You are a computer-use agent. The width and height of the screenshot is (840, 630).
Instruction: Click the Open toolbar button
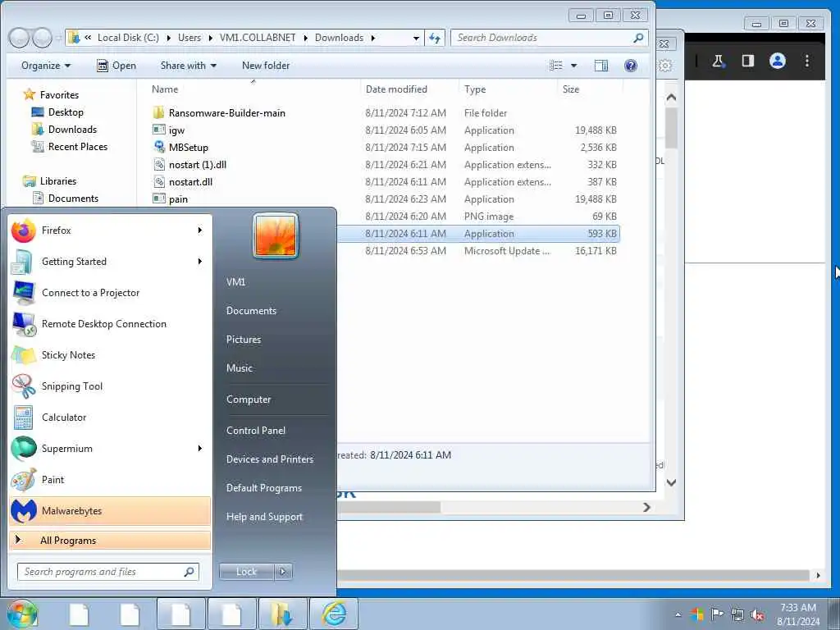pyautogui.click(x=116, y=66)
